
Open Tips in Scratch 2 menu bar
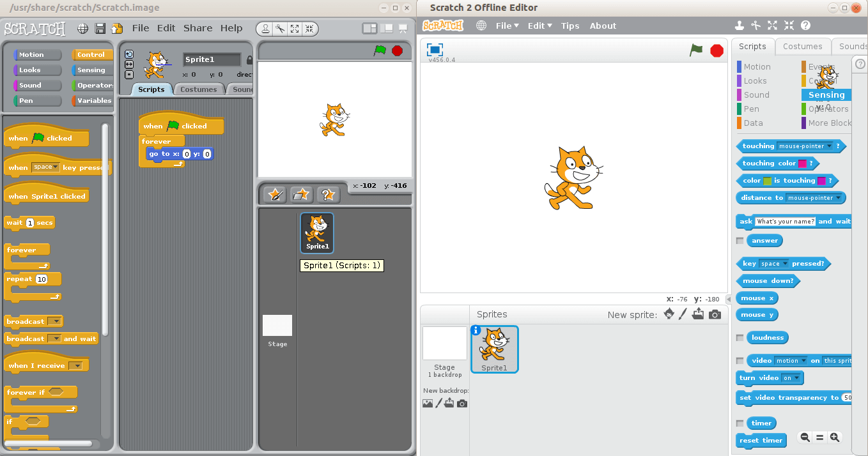[x=570, y=26]
